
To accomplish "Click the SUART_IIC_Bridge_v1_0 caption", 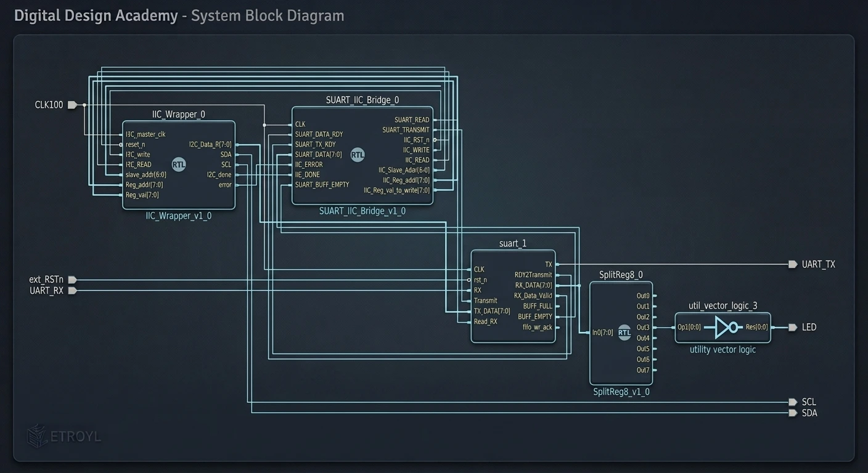I will pos(362,211).
